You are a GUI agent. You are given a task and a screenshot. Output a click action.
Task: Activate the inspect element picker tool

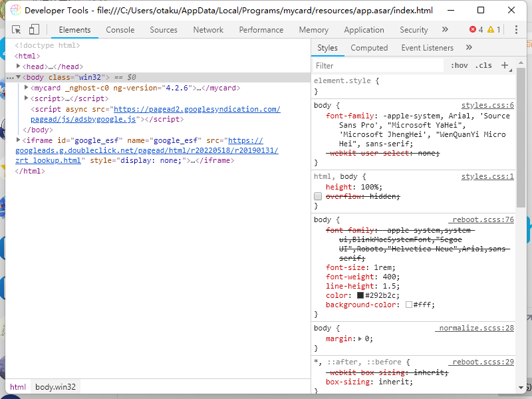tap(16, 30)
